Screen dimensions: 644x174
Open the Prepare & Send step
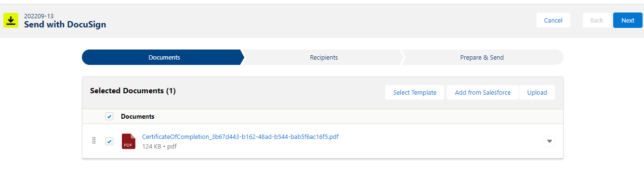482,57
